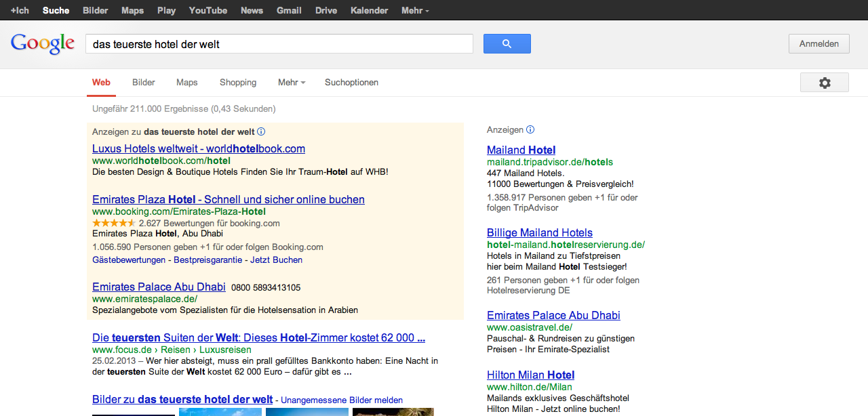Open Gmail from top navigation bar
This screenshot has width=868, height=416.
(289, 11)
